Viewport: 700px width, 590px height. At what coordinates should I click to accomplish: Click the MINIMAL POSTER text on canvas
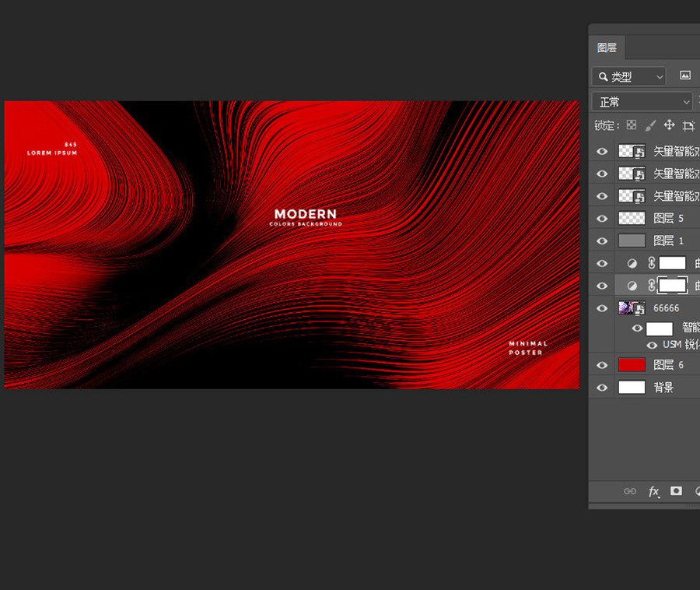click(x=528, y=348)
